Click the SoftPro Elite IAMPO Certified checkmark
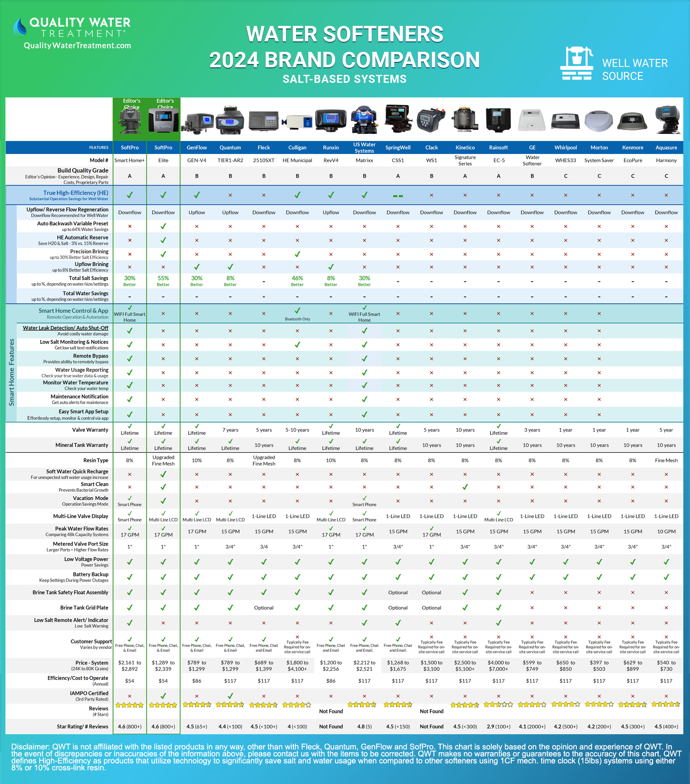690x784 pixels. point(164,696)
